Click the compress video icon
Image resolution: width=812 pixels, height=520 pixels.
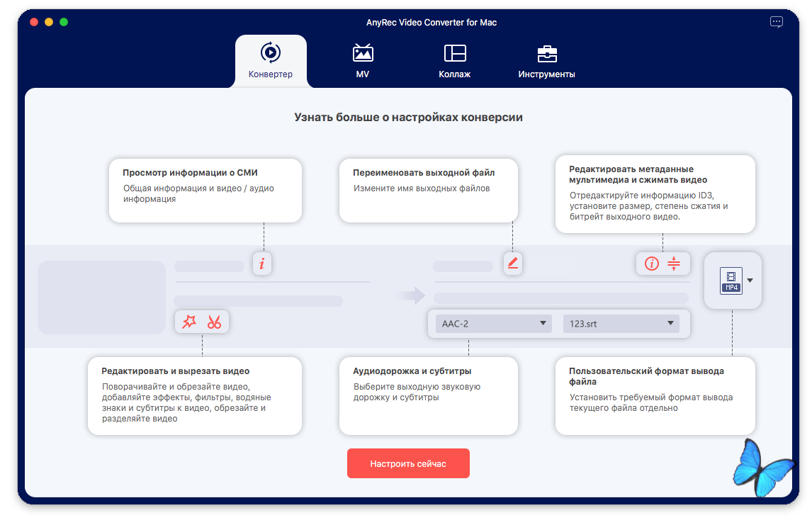[x=674, y=264]
